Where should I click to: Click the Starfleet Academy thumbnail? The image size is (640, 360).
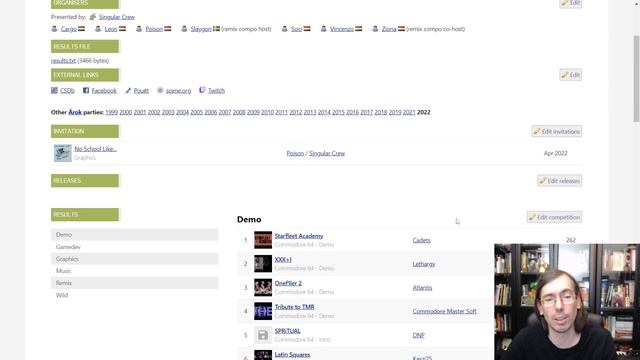[263, 240]
